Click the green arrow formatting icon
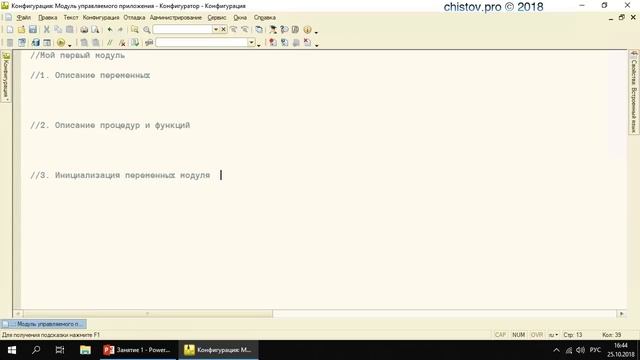 [135, 42]
